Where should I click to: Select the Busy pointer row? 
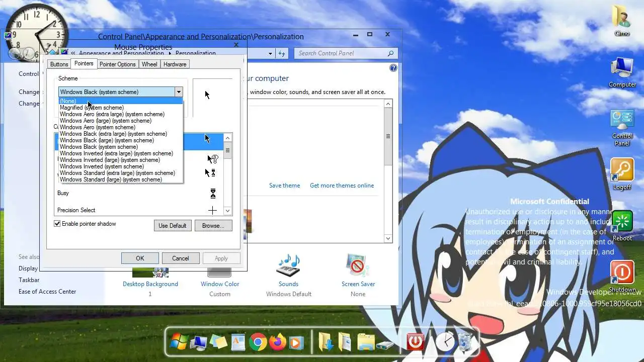139,193
